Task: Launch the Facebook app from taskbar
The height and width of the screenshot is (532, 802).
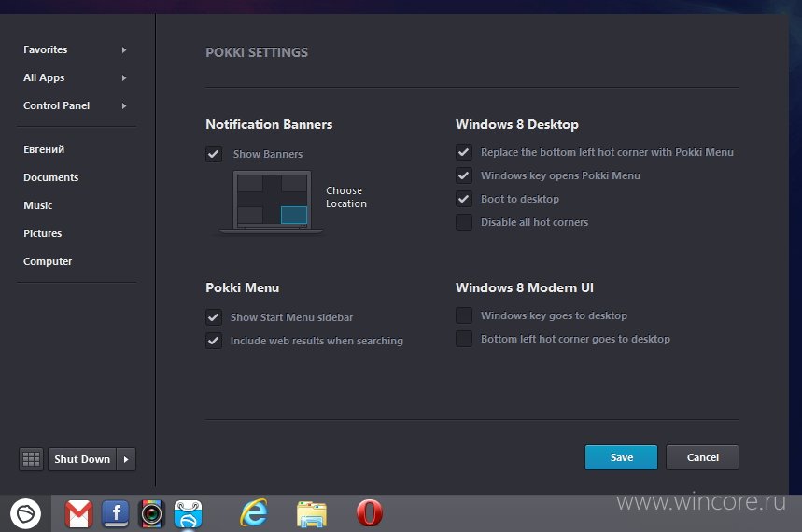Action: click(x=116, y=513)
